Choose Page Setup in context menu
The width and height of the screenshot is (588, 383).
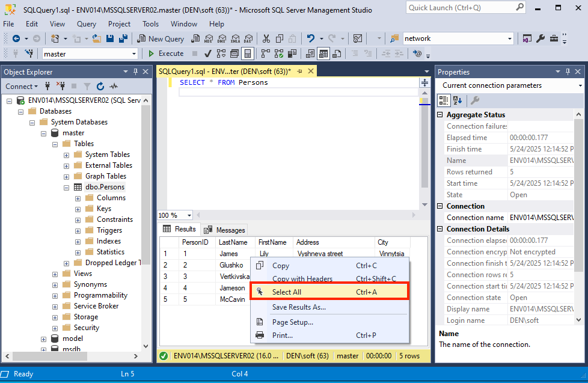pyautogui.click(x=329, y=322)
